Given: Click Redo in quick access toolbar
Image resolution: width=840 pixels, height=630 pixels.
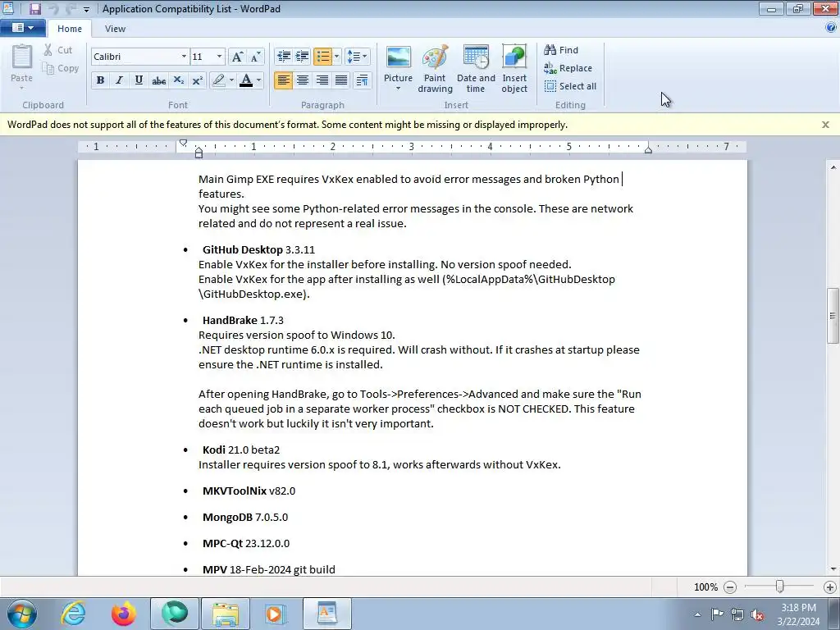Looking at the screenshot, I should [70, 8].
